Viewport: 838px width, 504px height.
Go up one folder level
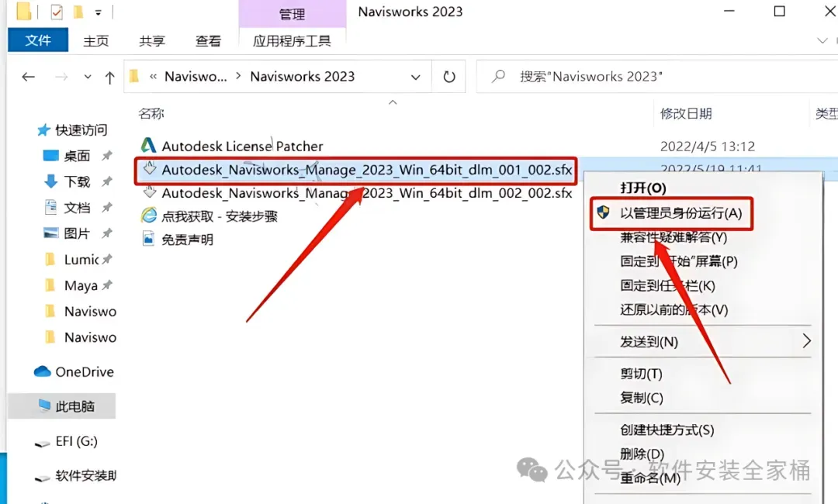coord(109,78)
